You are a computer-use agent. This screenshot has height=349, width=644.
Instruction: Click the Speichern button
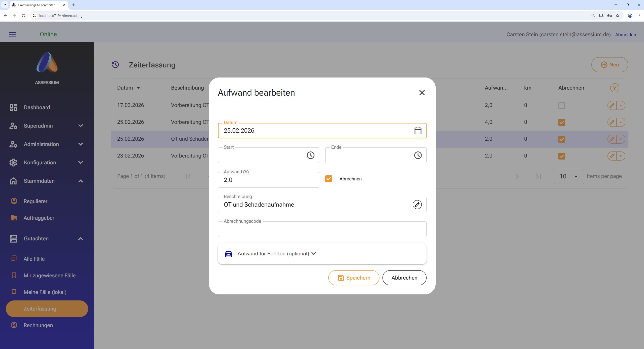point(353,278)
